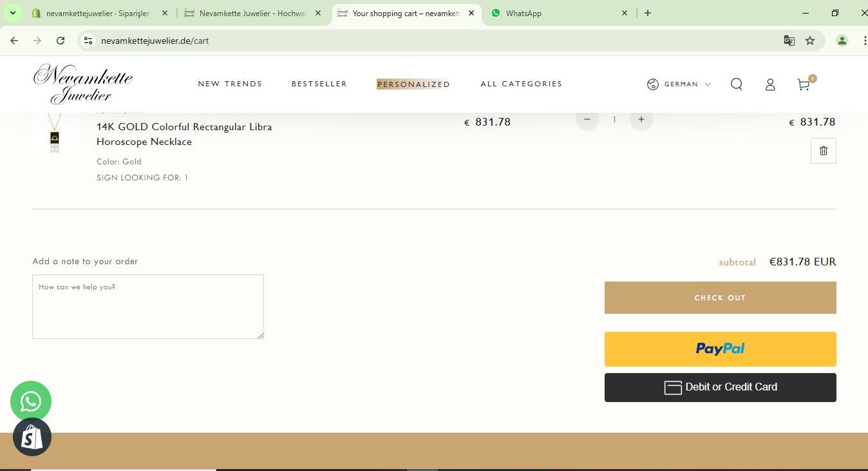The height and width of the screenshot is (471, 868).
Task: Open the Libra Horoscope Necklace product link
Action: coord(184,134)
